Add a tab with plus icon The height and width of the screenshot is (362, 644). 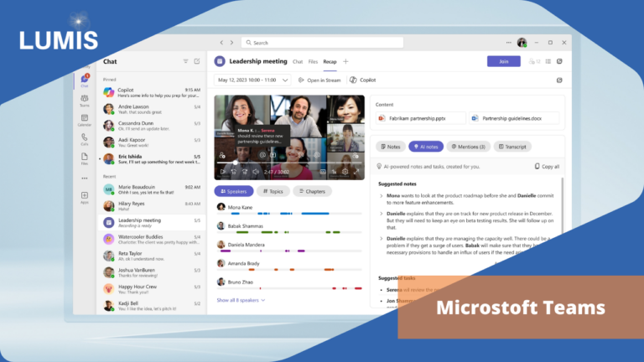point(345,61)
